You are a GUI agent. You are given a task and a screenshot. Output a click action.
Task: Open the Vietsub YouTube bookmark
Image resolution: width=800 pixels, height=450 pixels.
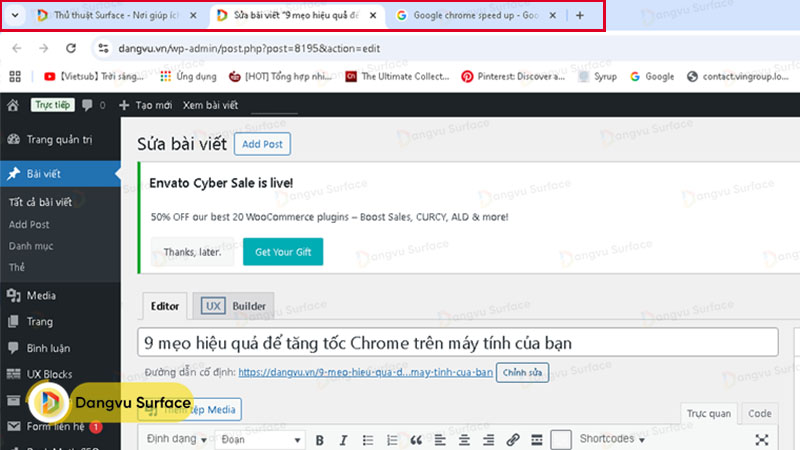94,77
